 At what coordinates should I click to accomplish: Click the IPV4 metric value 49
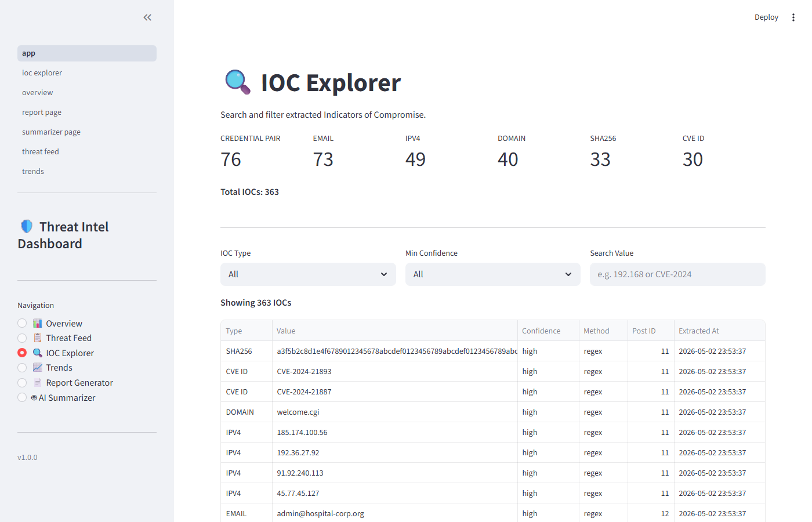click(415, 159)
